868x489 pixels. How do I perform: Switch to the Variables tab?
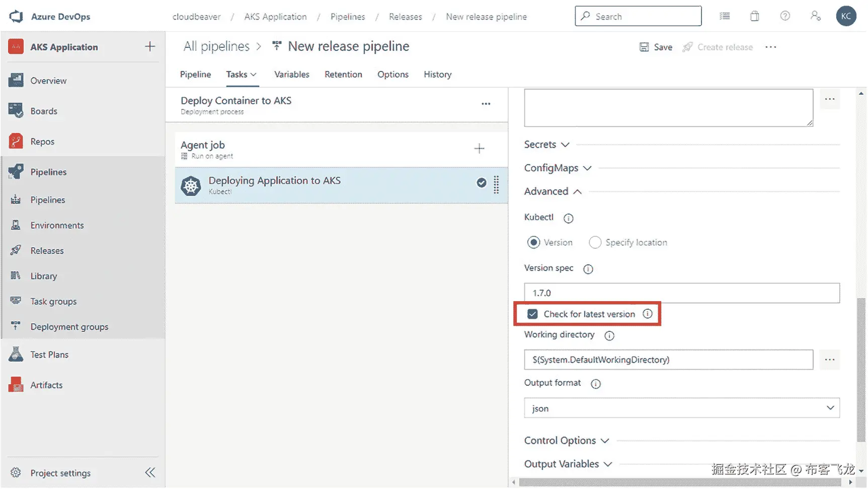pos(291,75)
